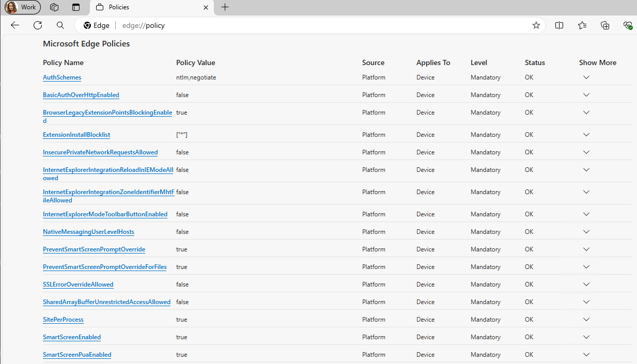Open Browser essentials heart icon

628,25
